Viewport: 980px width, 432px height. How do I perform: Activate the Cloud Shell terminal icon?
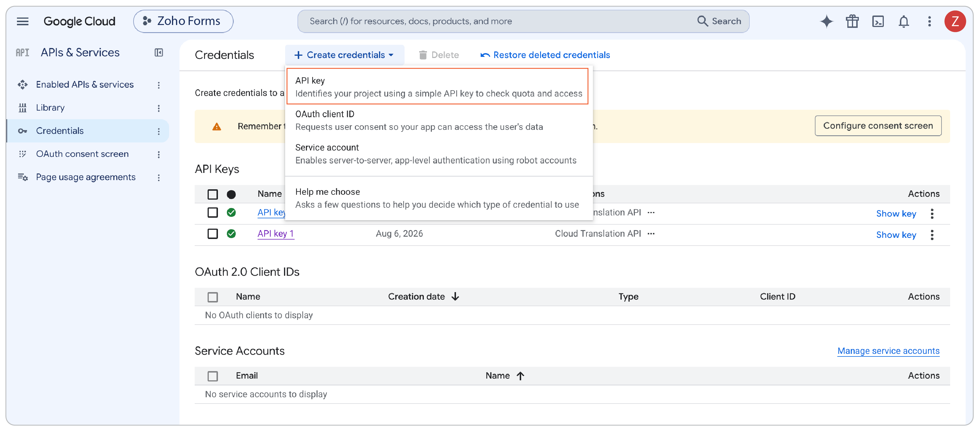pyautogui.click(x=878, y=21)
